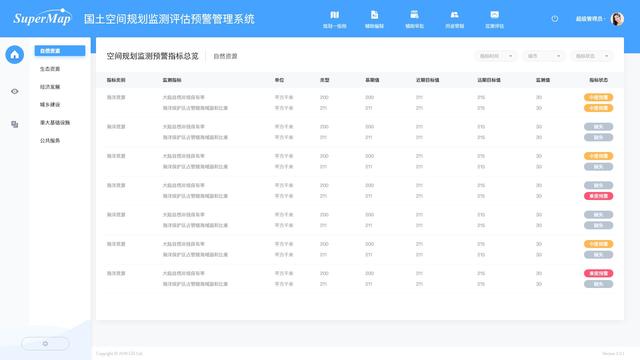Open the 超级管理员 user menu
Image resolution: width=640 pixels, height=360 pixels.
(x=590, y=19)
